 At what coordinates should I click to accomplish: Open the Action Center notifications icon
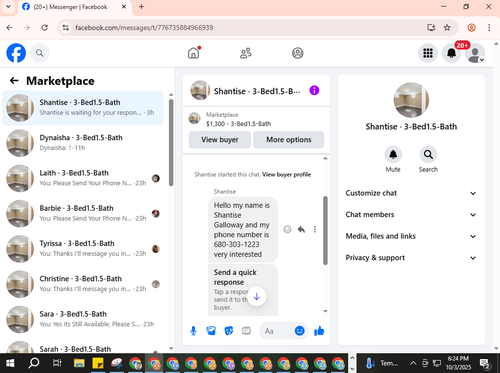click(484, 363)
